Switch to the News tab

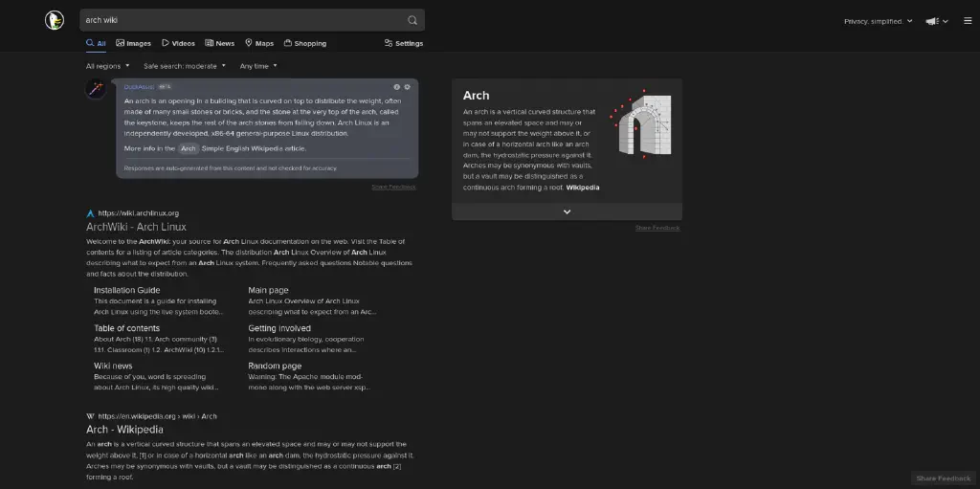click(x=220, y=43)
